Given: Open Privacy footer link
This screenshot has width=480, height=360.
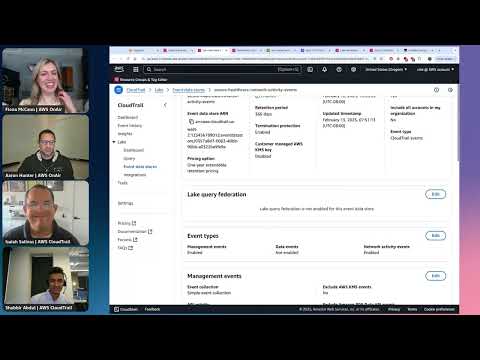Looking at the screenshot, I should coord(394,309).
